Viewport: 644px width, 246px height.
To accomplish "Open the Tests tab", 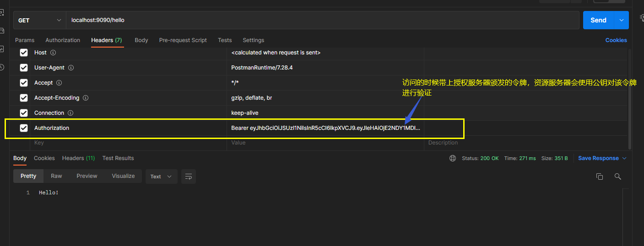I will point(225,40).
